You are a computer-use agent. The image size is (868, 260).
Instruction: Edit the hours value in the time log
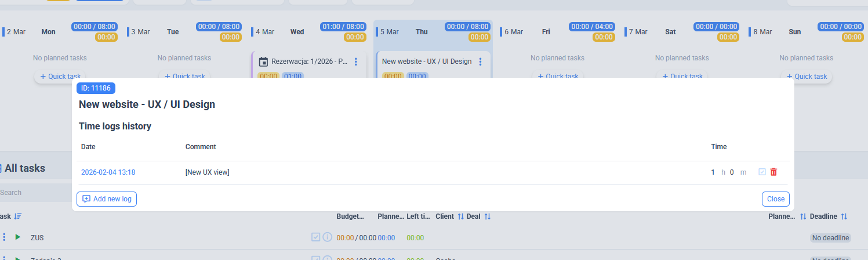[713, 172]
